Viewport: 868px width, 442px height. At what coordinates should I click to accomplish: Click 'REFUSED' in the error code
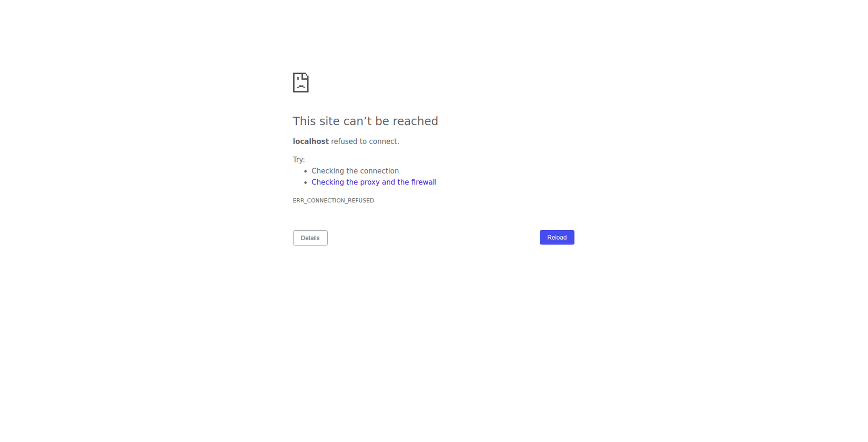361,201
